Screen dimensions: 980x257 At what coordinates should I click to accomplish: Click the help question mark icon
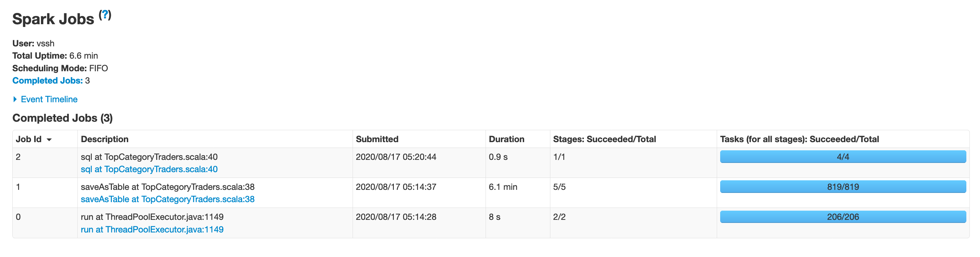(x=105, y=15)
